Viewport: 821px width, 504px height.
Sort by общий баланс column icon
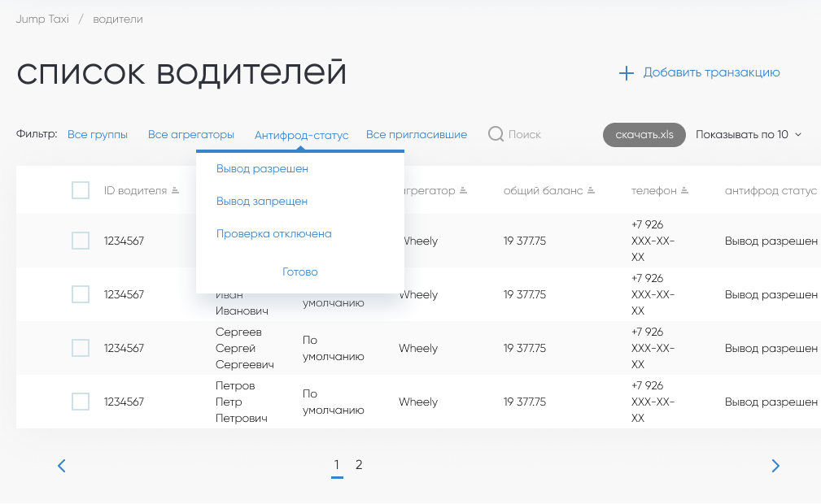[x=592, y=191]
